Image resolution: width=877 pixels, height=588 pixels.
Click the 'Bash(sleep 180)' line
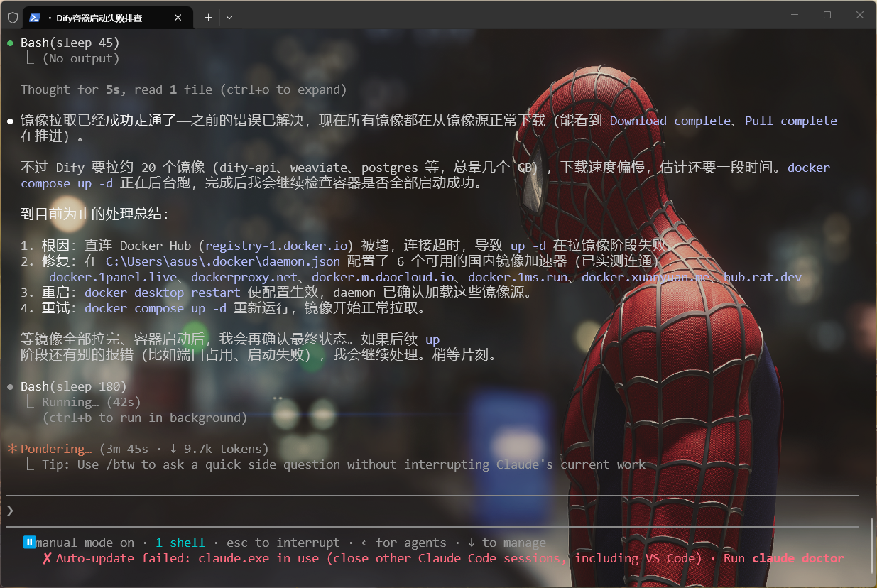74,386
